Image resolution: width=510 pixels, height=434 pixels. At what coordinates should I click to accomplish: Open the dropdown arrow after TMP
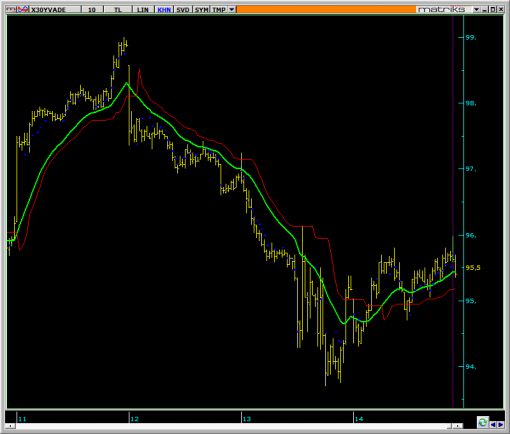point(232,9)
